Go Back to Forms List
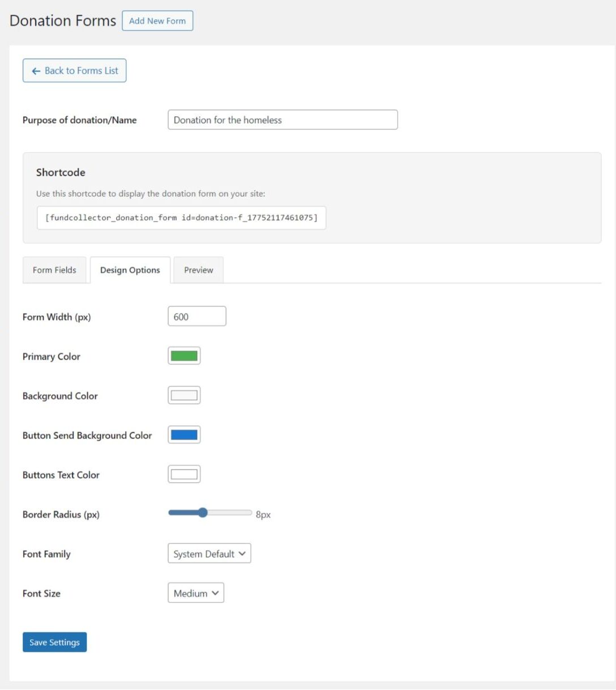 click(74, 70)
